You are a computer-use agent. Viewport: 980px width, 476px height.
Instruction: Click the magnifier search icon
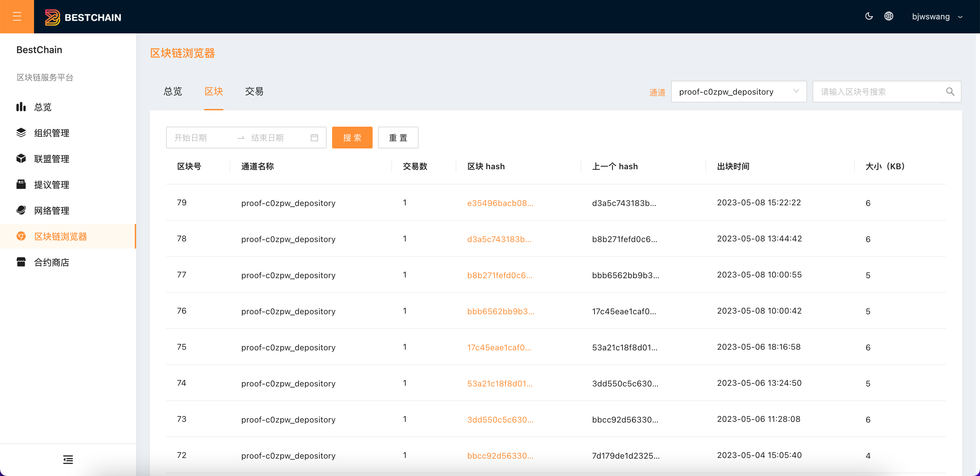pos(950,92)
